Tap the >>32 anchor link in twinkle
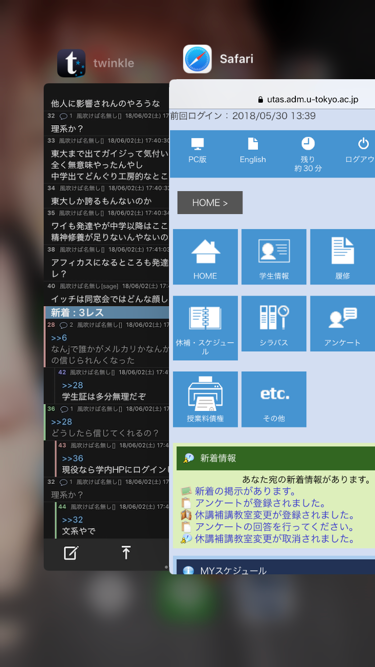 click(72, 520)
